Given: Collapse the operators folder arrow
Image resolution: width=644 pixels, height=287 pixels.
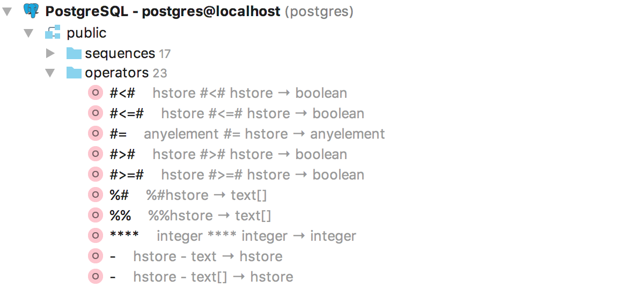Looking at the screenshot, I should pos(50,73).
